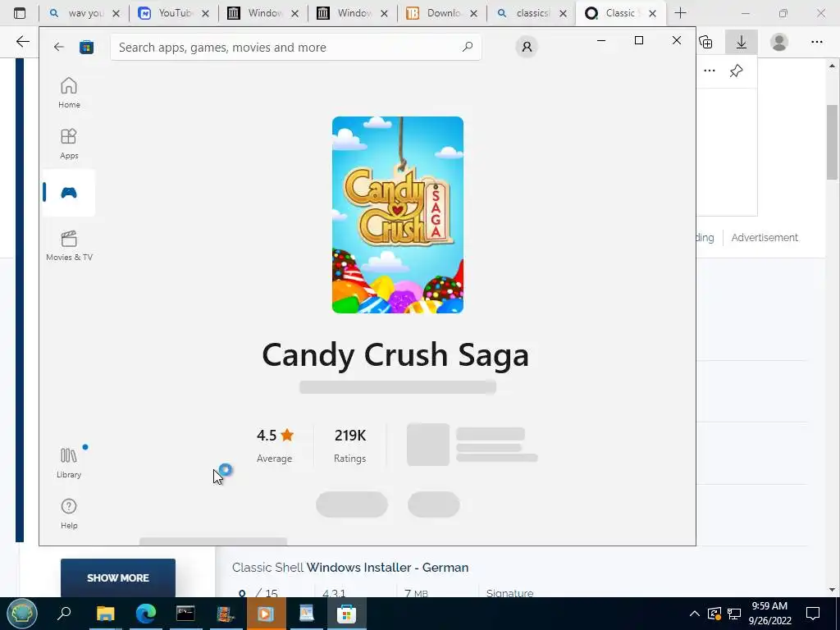Click the search magnifier in Store

tap(468, 47)
